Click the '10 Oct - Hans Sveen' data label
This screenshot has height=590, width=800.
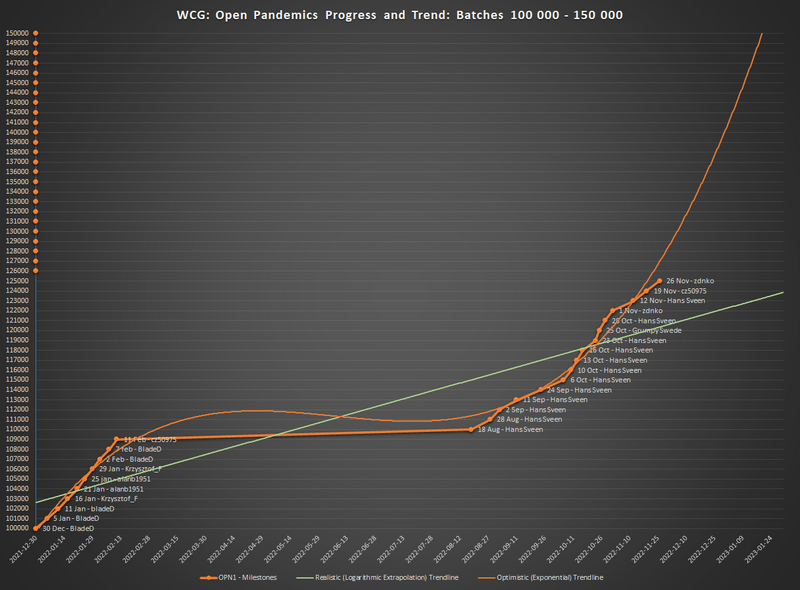point(609,371)
